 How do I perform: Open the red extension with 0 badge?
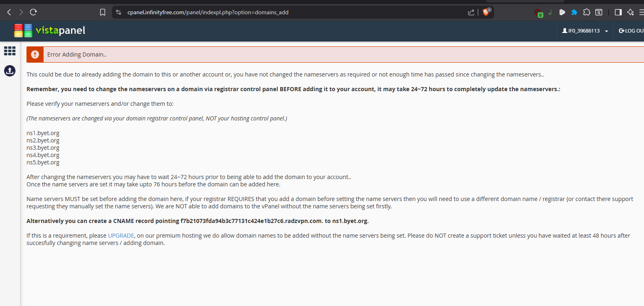point(538,13)
